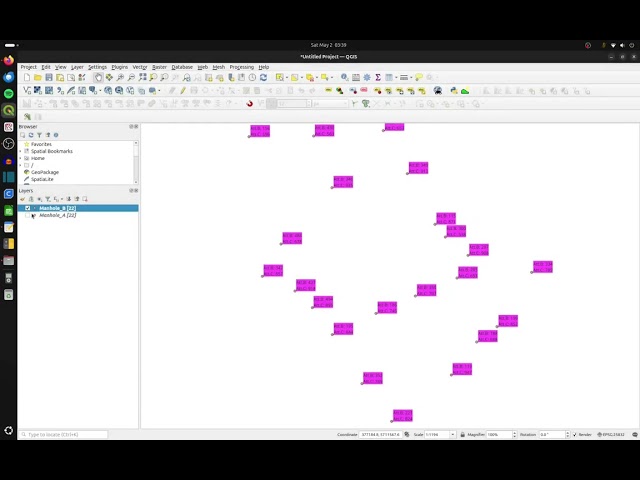Toggle editing with the yellow pencil icon
This screenshot has height=480, width=640.
click(x=183, y=91)
